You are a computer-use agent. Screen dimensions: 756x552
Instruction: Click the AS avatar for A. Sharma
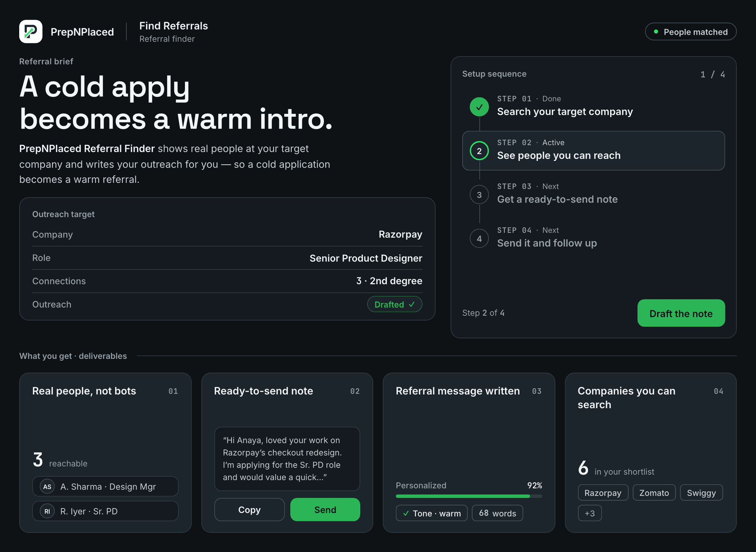47,487
